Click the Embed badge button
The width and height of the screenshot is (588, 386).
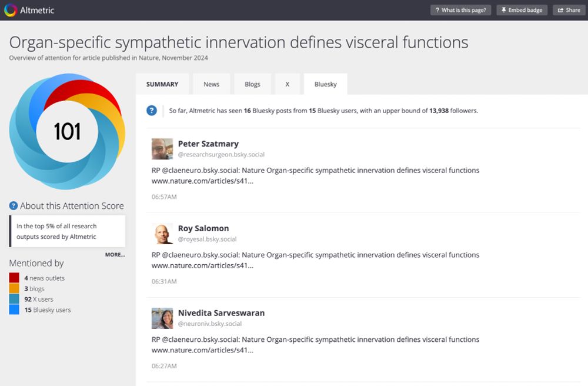[522, 10]
